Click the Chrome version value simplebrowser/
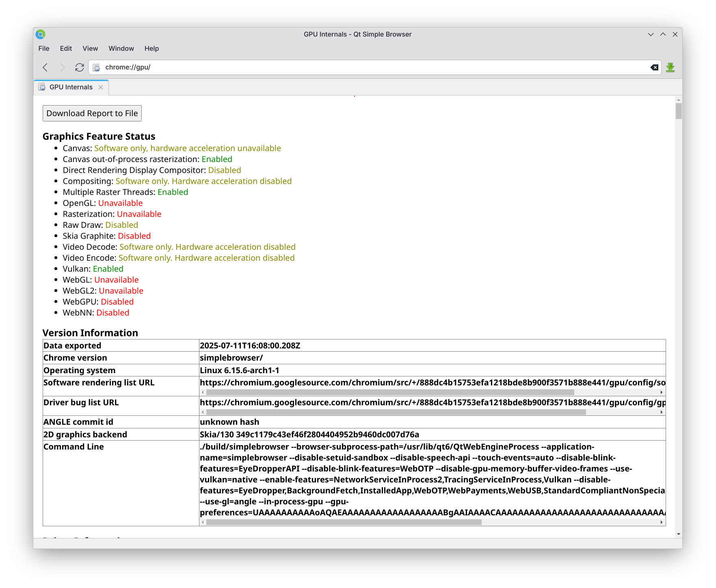 coord(231,358)
